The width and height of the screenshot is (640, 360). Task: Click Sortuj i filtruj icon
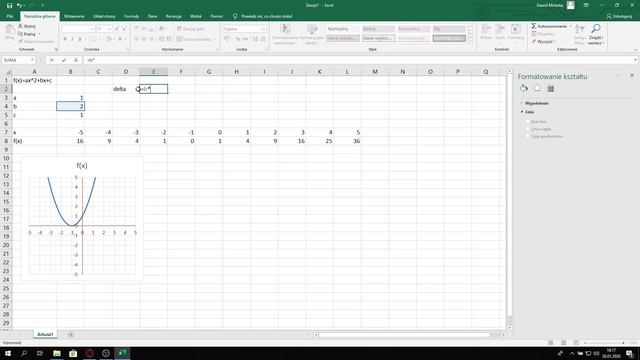point(580,34)
